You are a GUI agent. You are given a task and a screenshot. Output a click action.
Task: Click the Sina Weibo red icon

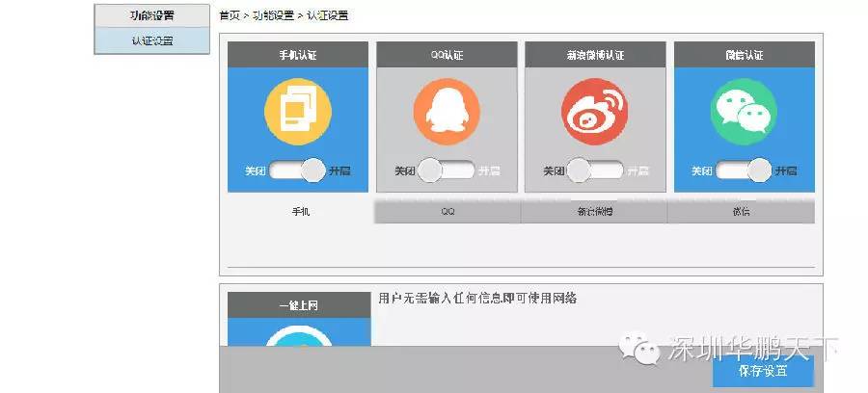(595, 112)
